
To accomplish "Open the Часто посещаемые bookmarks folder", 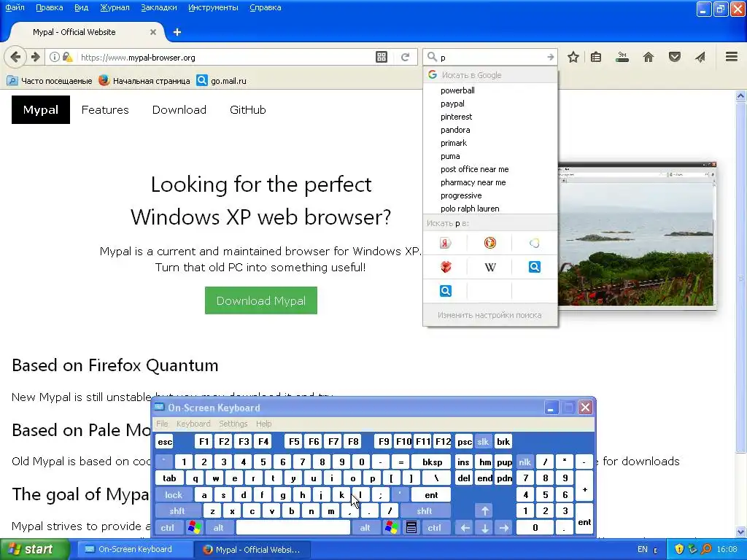I will [50, 81].
